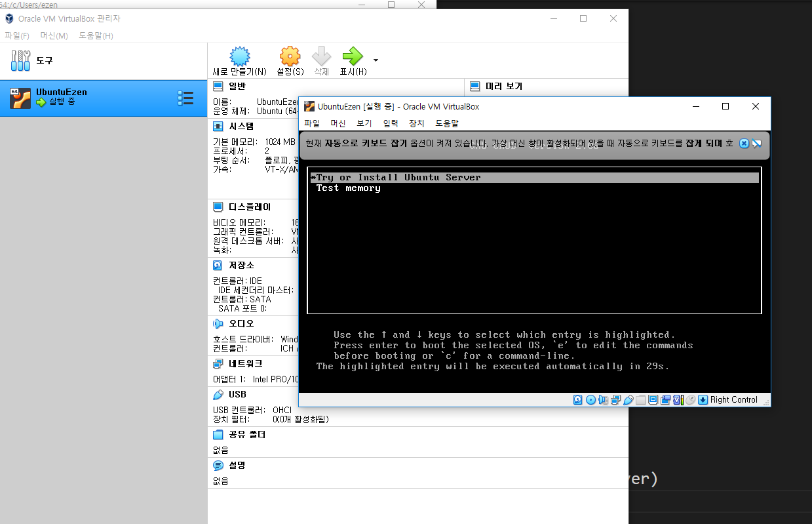Open the 파일 menu in UbuntuEzen VM window
The height and width of the screenshot is (524, 812).
(312, 123)
